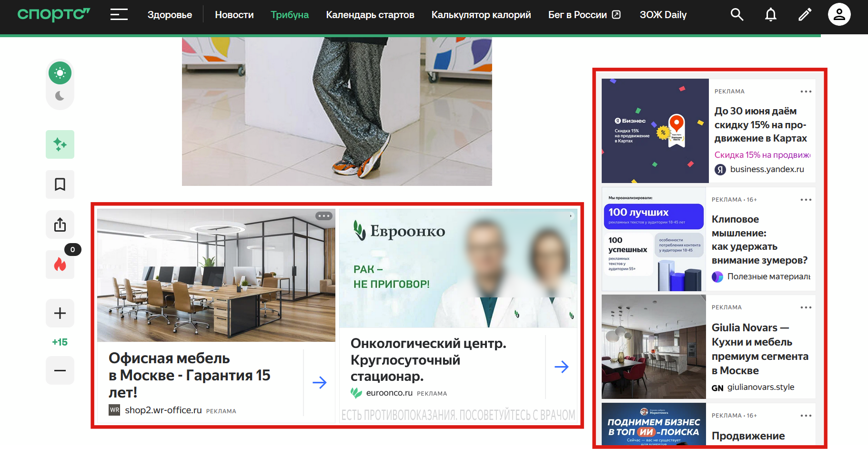Go to Новости tab
This screenshot has height=449, width=868.
234,14
